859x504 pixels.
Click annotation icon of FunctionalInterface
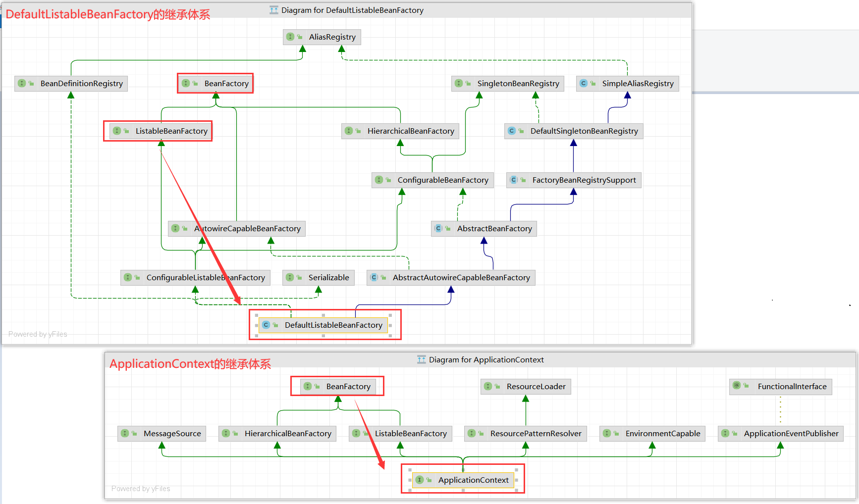(737, 385)
